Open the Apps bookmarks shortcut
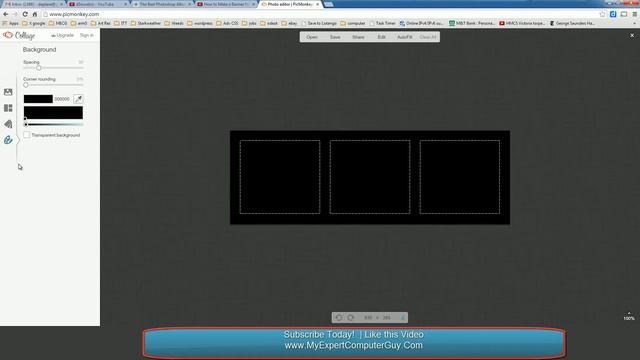640x360 pixels. click(11, 23)
